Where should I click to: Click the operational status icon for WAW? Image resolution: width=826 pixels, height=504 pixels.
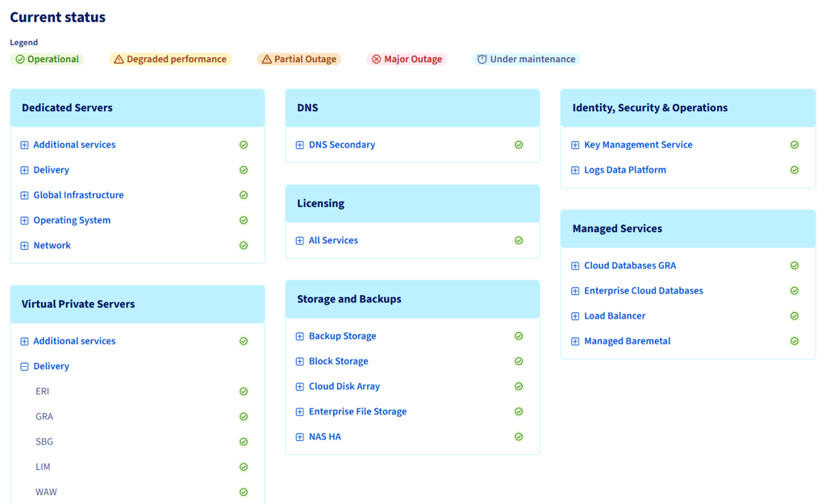coord(244,493)
